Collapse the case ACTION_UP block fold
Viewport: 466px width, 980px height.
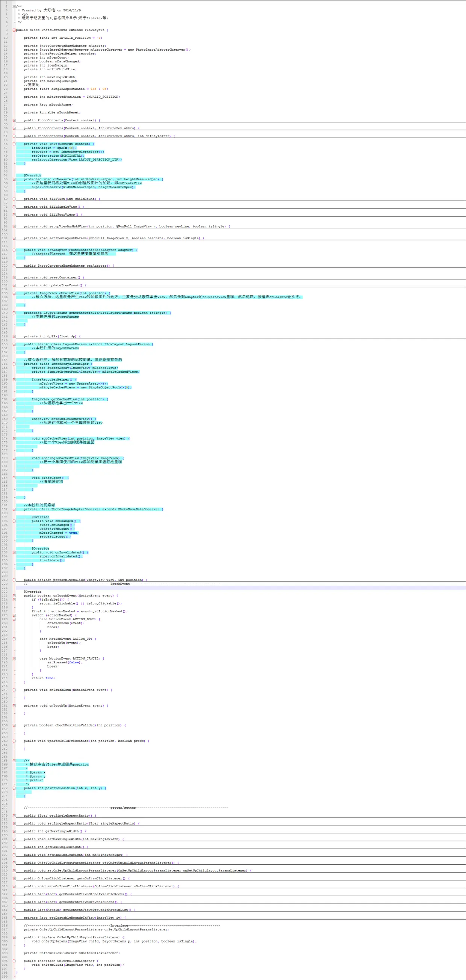click(14, 639)
